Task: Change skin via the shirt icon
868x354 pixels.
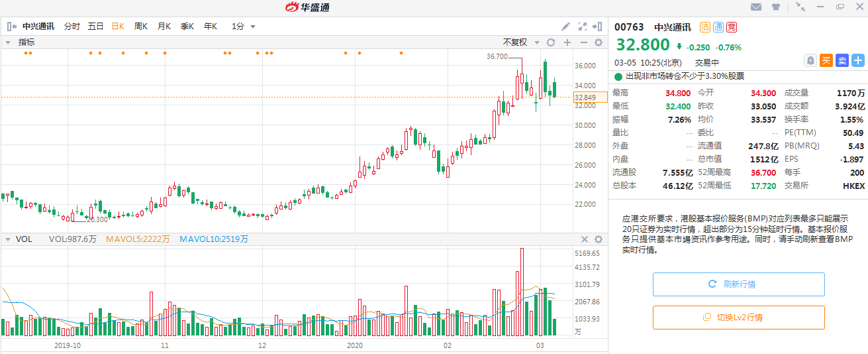Action: 776,7
